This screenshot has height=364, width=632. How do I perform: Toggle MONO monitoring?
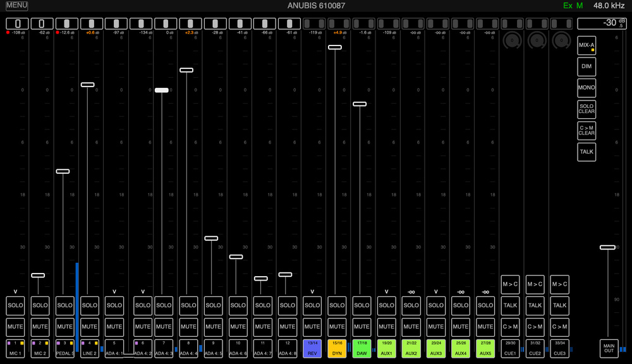(586, 88)
